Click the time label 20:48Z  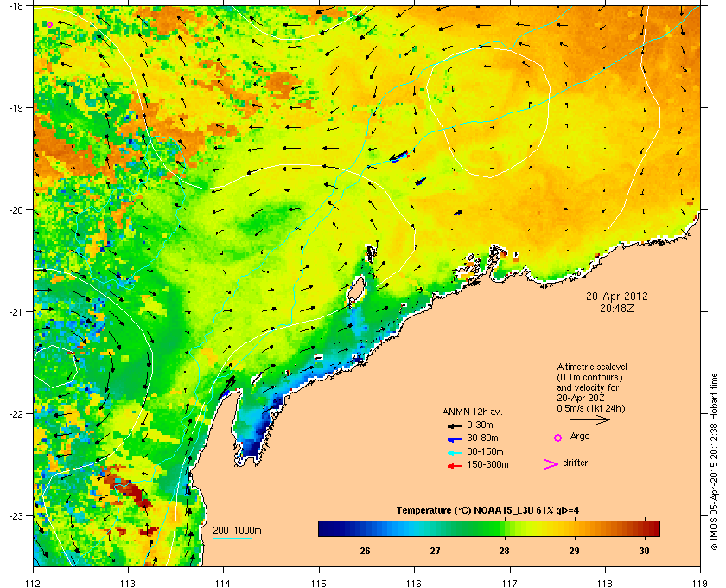click(617, 308)
